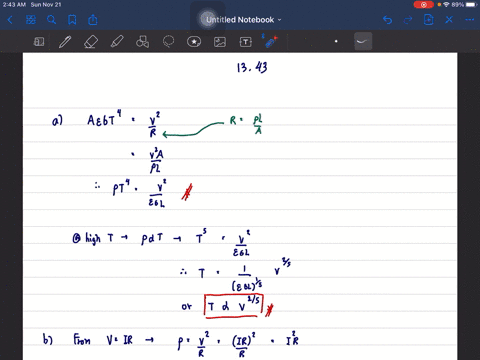Bookmark the current page

pyautogui.click(x=72, y=20)
